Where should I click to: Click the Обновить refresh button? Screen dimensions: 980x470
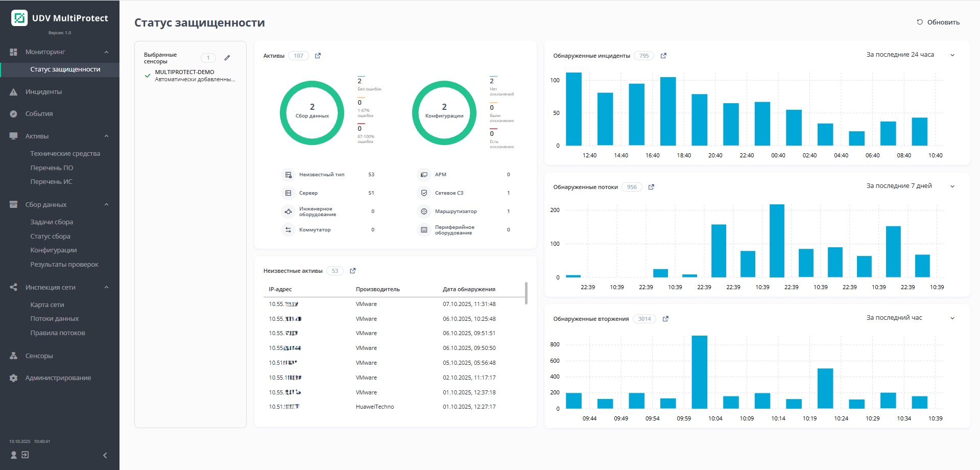pos(938,22)
